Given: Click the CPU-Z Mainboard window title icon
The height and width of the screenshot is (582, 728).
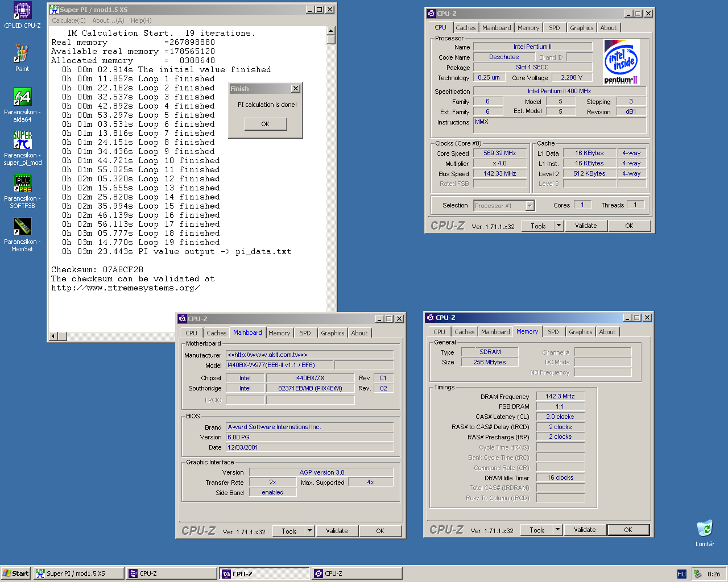Looking at the screenshot, I should pos(183,319).
